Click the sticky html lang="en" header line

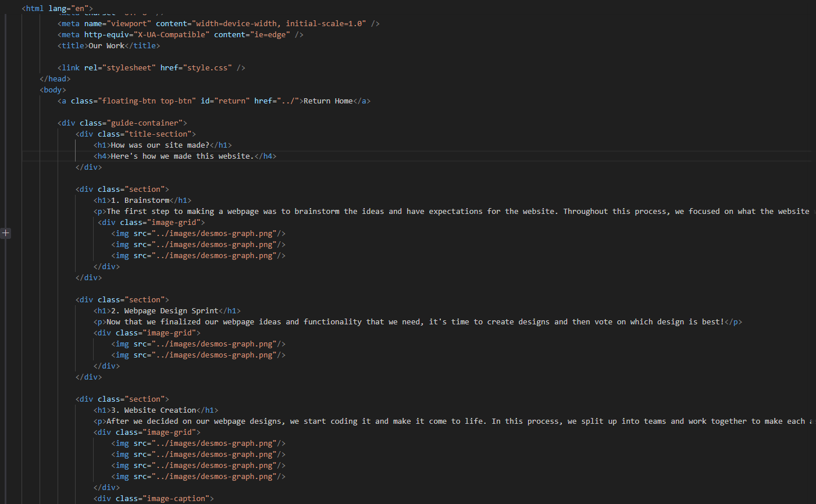(x=57, y=8)
